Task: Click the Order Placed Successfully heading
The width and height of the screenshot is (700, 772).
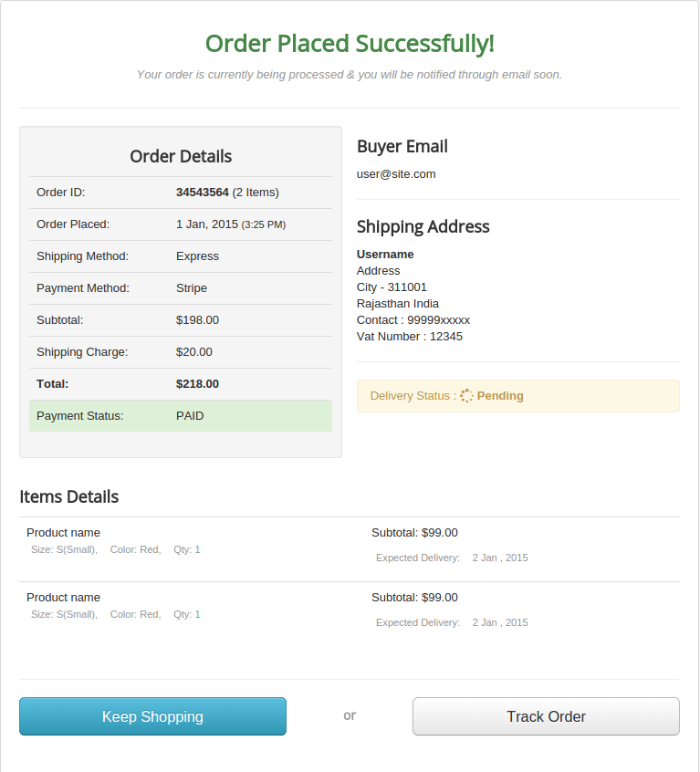Action: coord(350,44)
